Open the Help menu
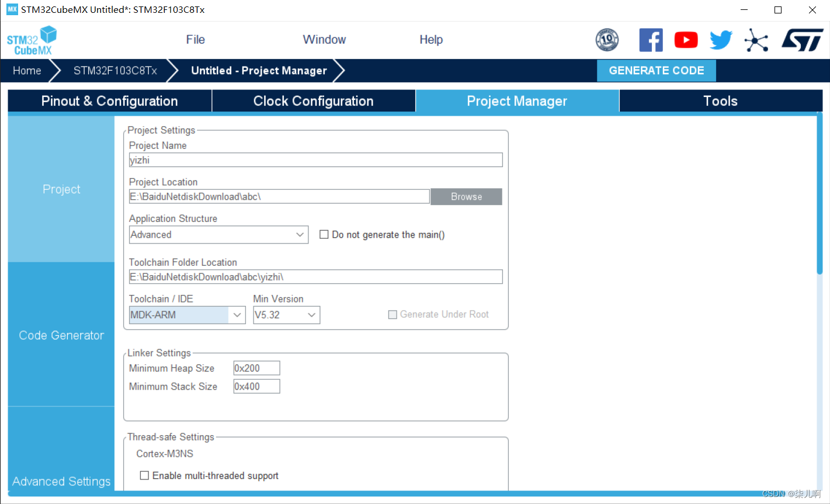The width and height of the screenshot is (830, 504). [x=431, y=40]
